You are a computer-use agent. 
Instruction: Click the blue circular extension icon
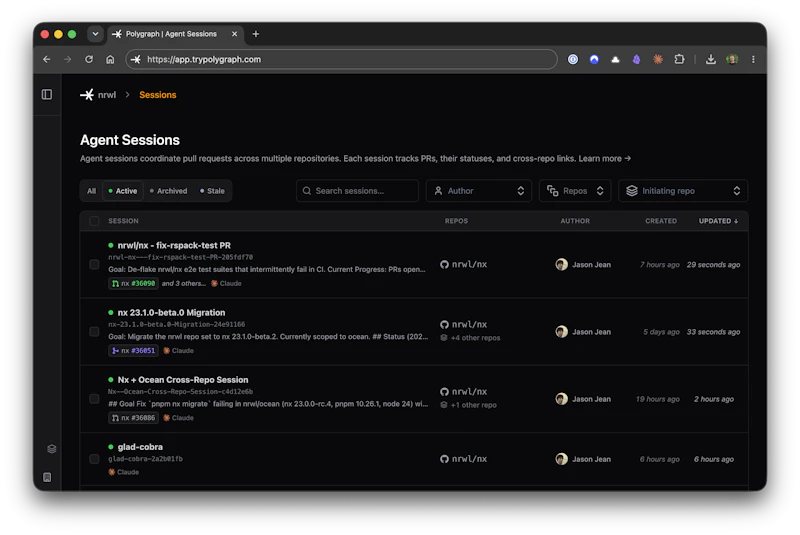coord(594,59)
